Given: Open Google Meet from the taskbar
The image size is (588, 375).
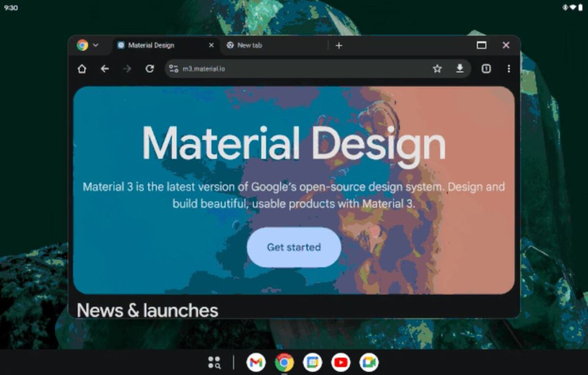Looking at the screenshot, I should click(369, 363).
